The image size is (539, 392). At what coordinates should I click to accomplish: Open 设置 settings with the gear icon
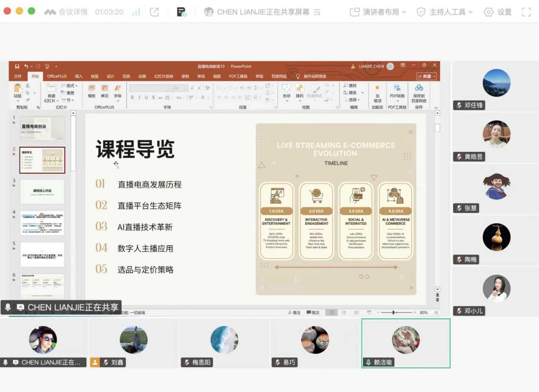(x=498, y=12)
